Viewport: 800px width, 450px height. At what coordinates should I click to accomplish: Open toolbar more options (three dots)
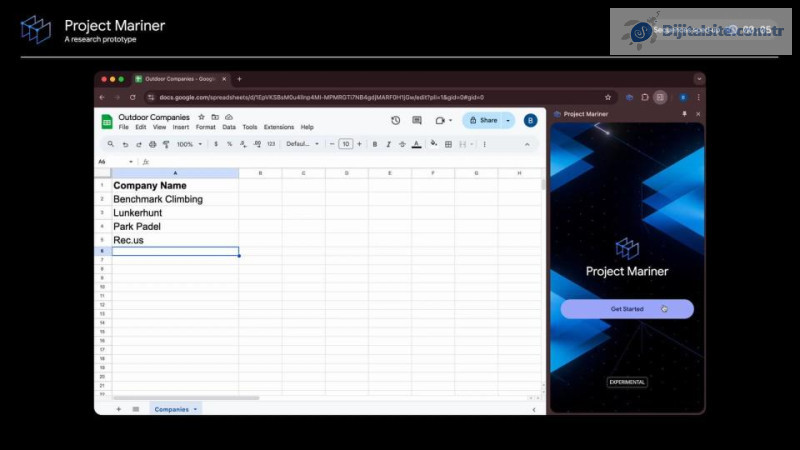(x=485, y=144)
